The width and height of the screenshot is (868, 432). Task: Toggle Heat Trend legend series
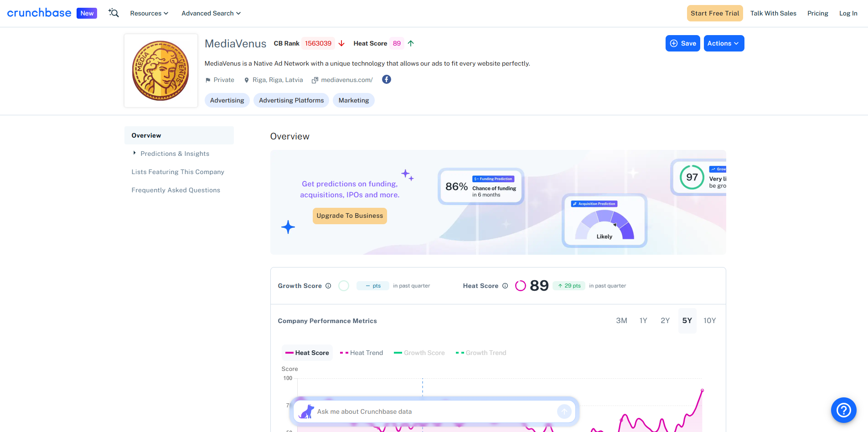362,353
